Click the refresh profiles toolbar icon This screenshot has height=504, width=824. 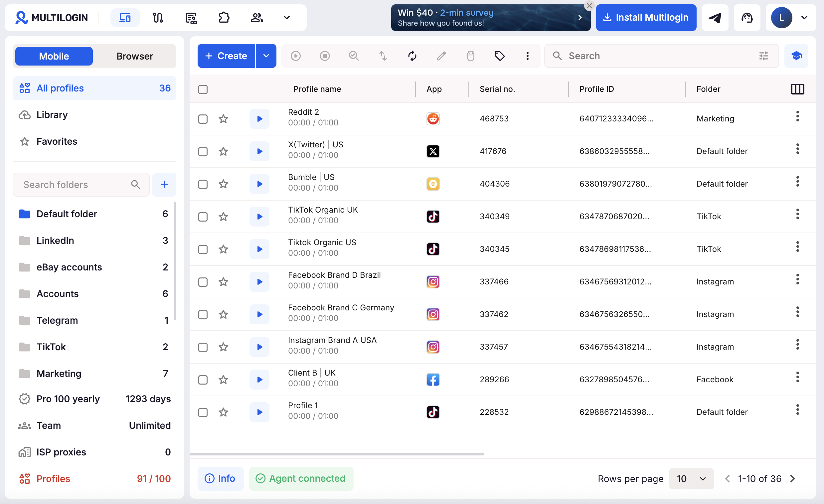pyautogui.click(x=412, y=56)
